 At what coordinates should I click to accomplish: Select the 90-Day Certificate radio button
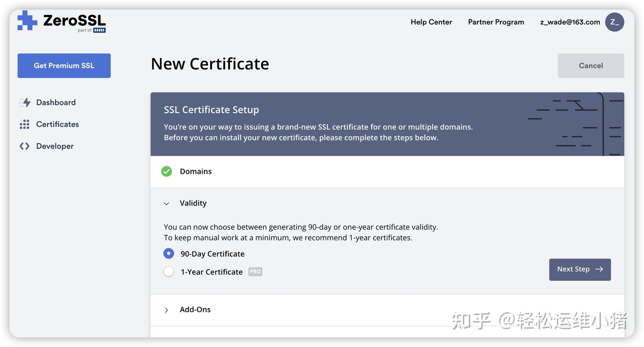point(169,254)
